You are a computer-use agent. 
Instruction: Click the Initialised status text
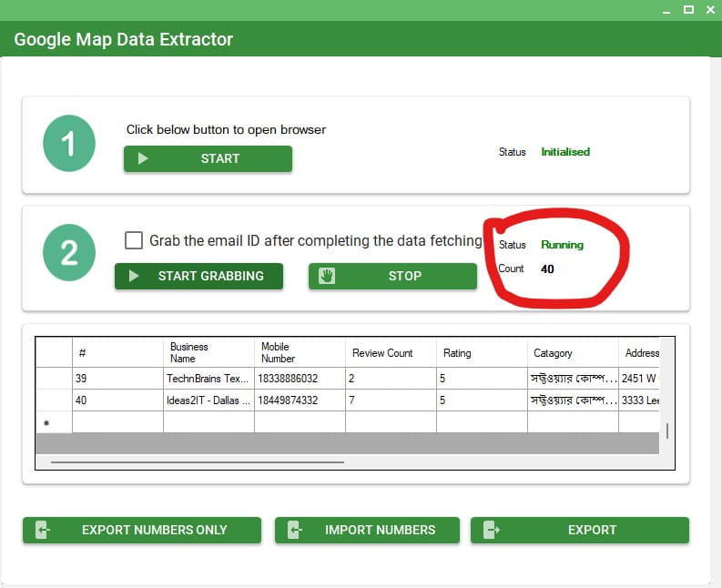click(x=565, y=152)
